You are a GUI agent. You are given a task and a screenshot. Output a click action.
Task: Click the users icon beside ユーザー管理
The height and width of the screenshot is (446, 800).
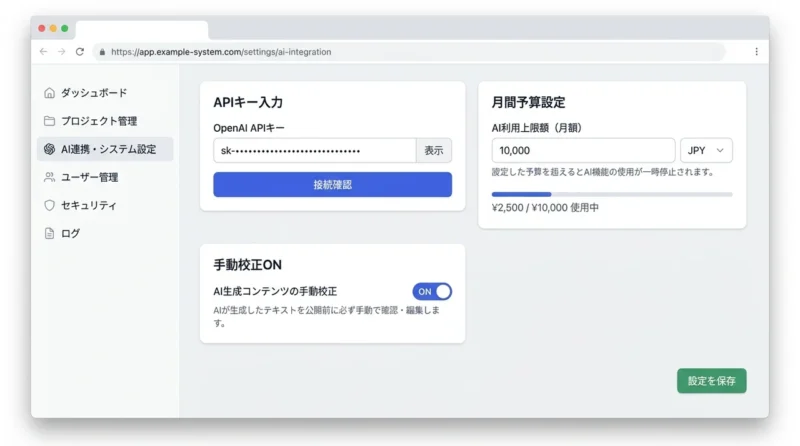click(x=49, y=177)
